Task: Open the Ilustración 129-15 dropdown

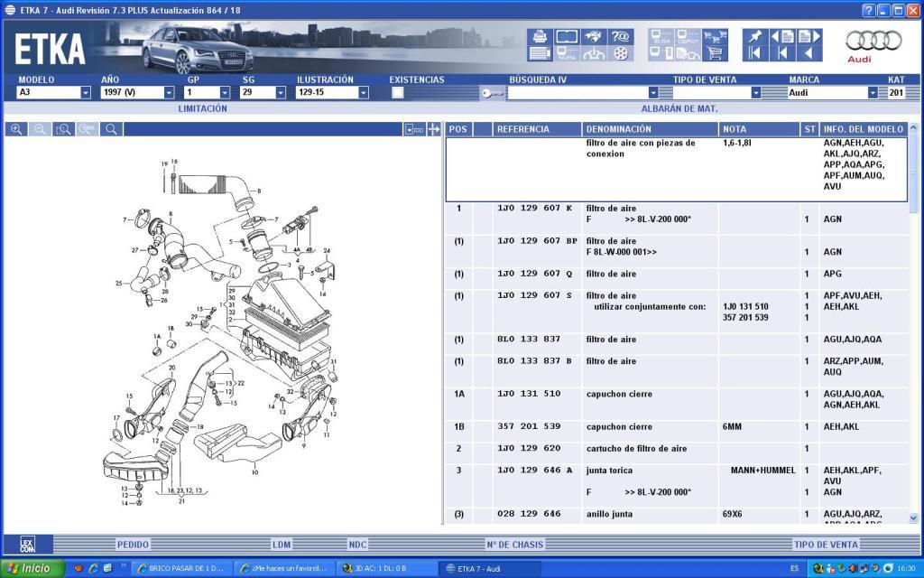Action: pos(364,93)
